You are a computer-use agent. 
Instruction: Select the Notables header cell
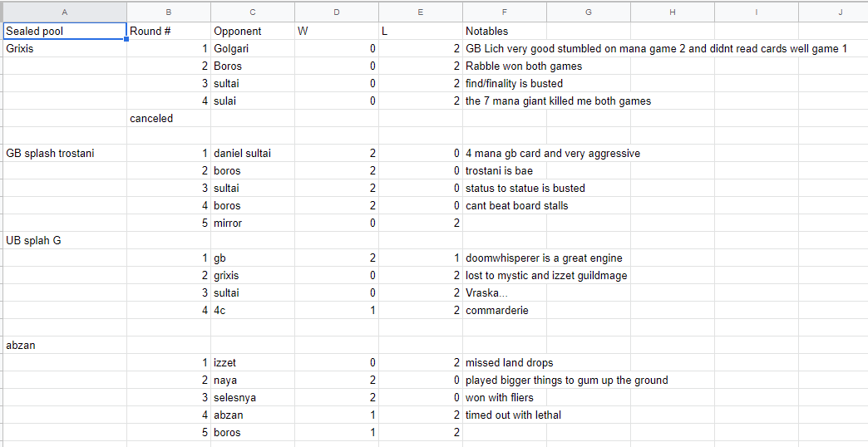click(x=505, y=31)
